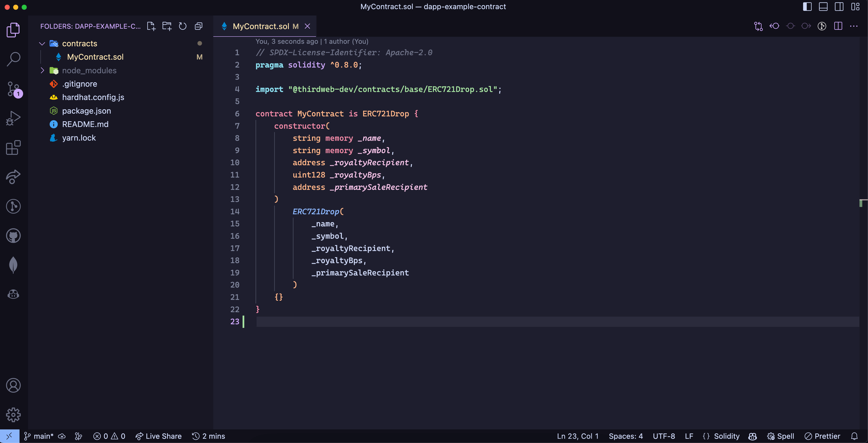868x443 pixels.
Task: Toggle the bottom panel layout button
Action: pos(823,7)
